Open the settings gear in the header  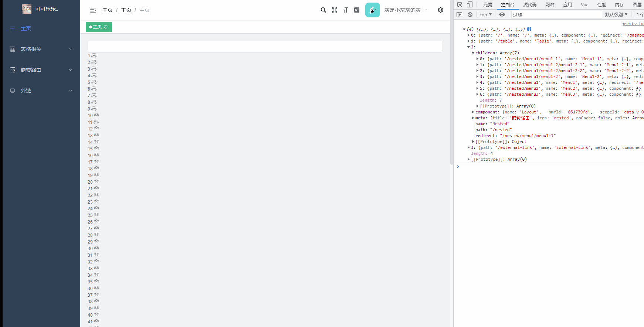(x=441, y=10)
